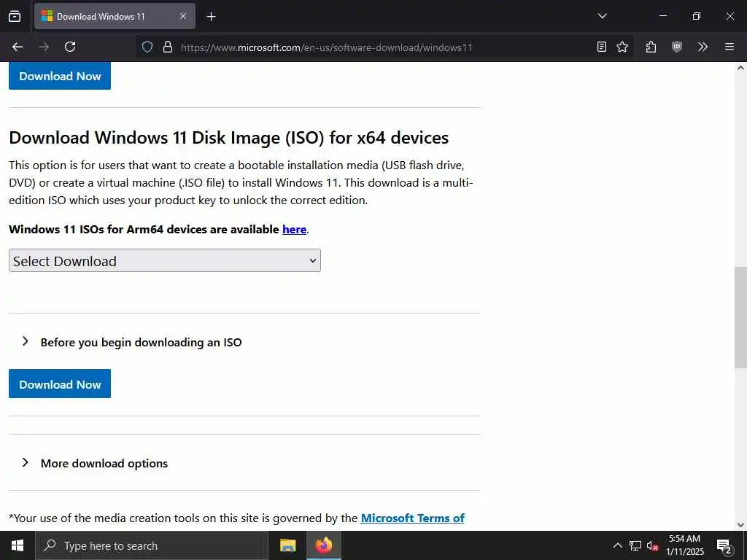Click the heading Download Windows 11 Disk Image

point(228,138)
